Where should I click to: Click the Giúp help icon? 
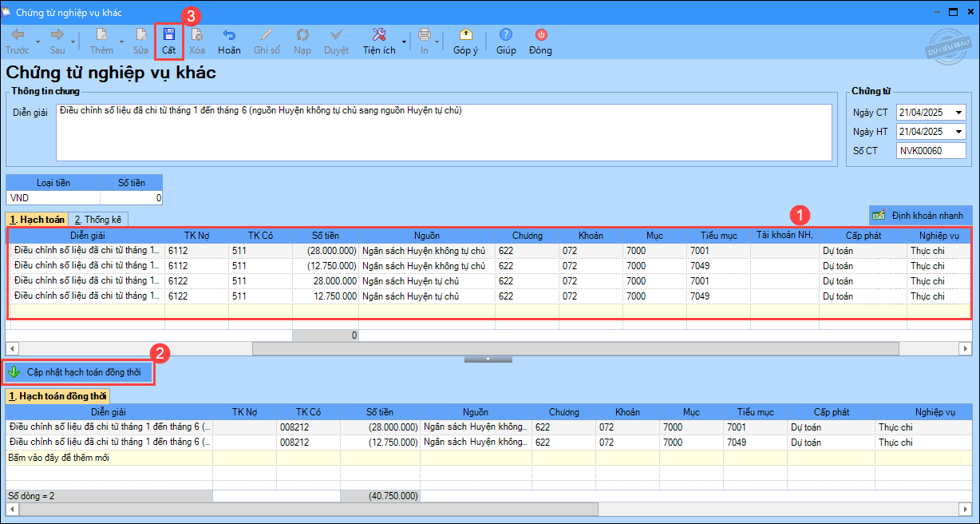506,35
